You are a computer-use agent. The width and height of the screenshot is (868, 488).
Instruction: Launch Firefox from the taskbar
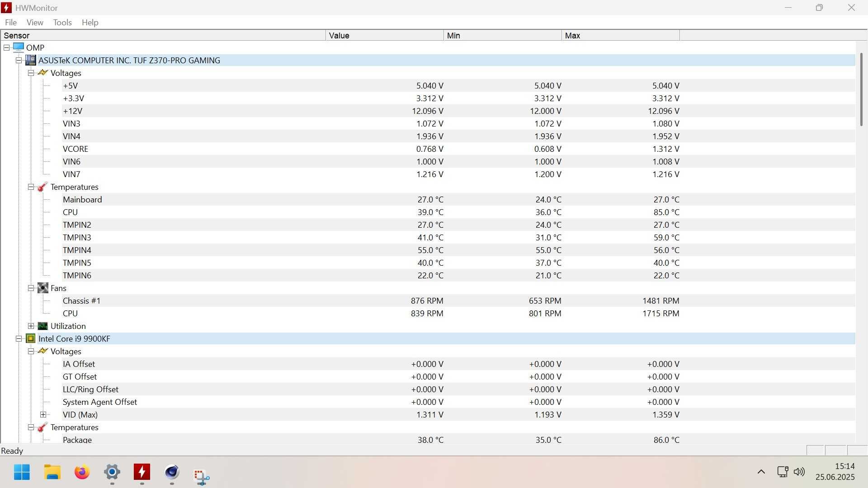[x=82, y=472]
